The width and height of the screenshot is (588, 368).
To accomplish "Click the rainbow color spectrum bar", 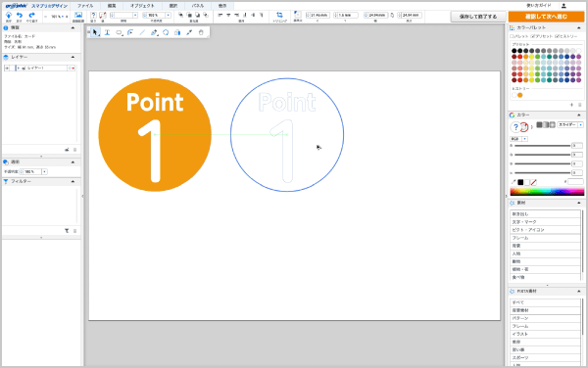I will (547, 192).
